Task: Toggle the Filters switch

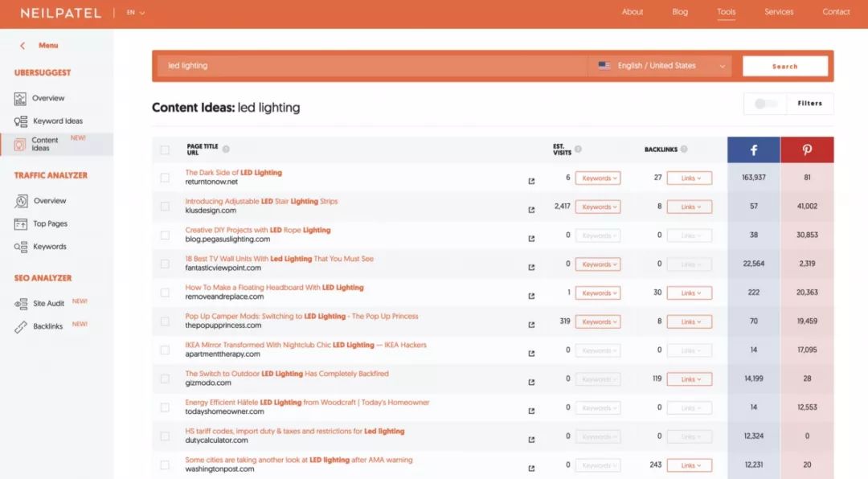Action: 766,104
